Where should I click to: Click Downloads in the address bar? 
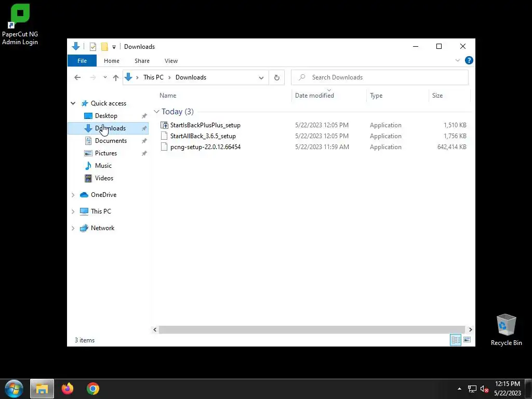tap(191, 77)
